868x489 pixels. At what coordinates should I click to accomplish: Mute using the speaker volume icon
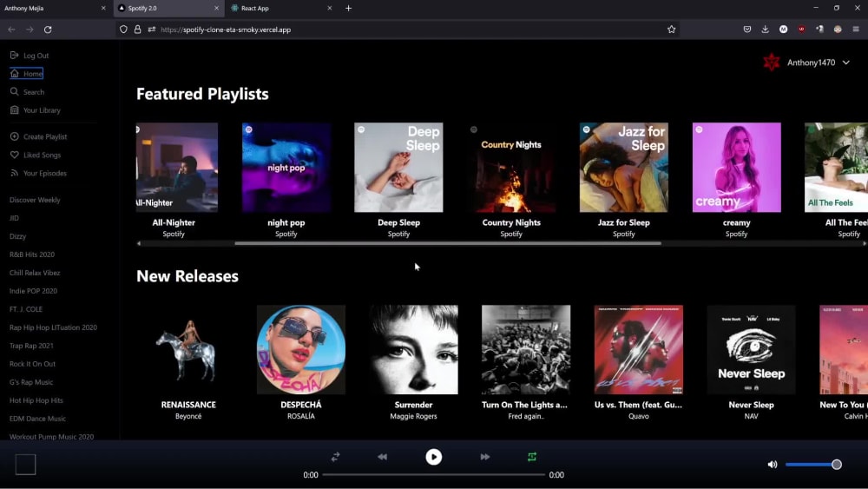point(773,465)
